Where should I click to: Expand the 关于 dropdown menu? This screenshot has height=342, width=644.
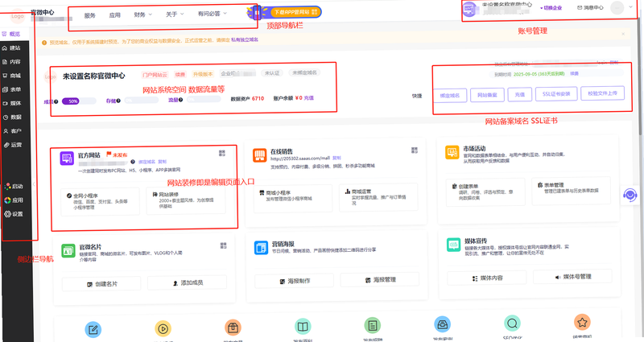pyautogui.click(x=175, y=14)
